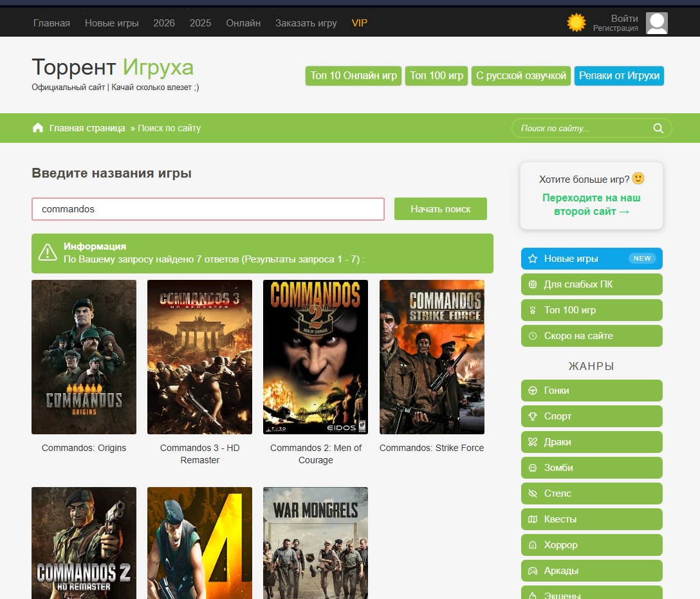Click the ghost icon beside Хоррор

click(x=533, y=545)
